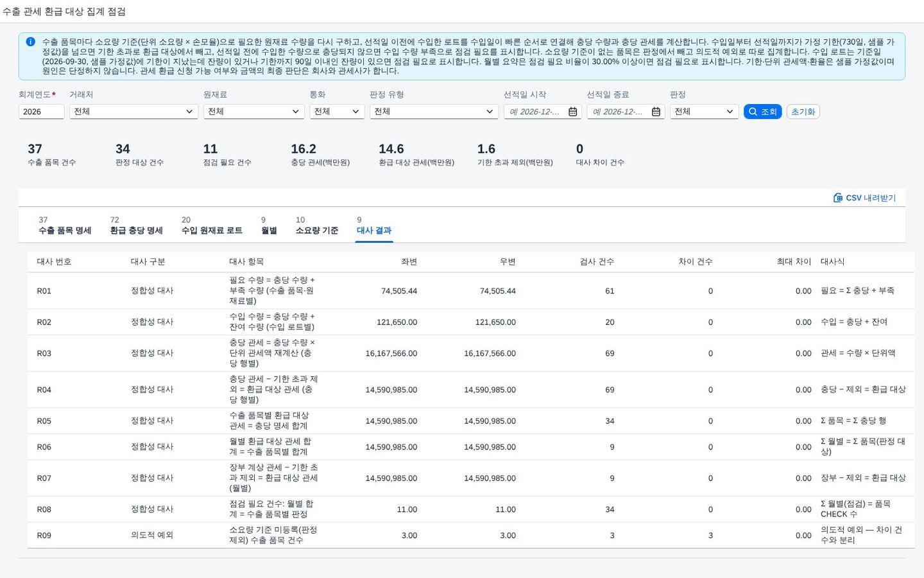Sort by the 좌변 column header

[x=409, y=262]
